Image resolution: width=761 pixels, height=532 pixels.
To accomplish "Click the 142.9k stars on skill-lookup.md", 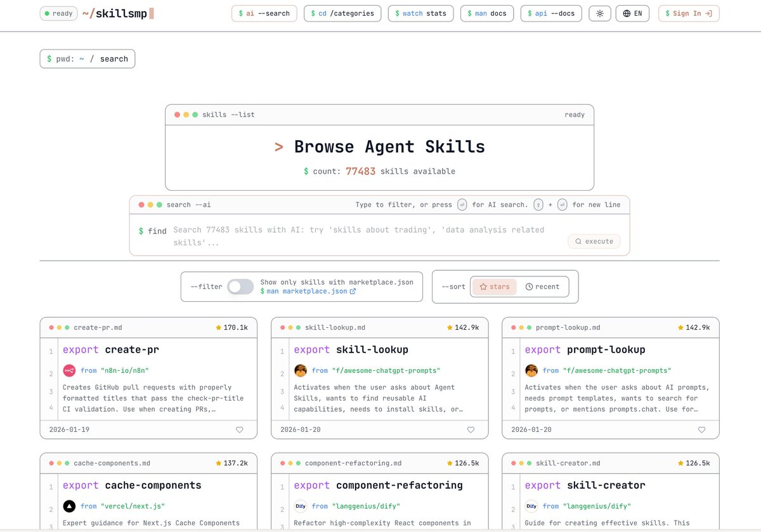I will point(462,328).
